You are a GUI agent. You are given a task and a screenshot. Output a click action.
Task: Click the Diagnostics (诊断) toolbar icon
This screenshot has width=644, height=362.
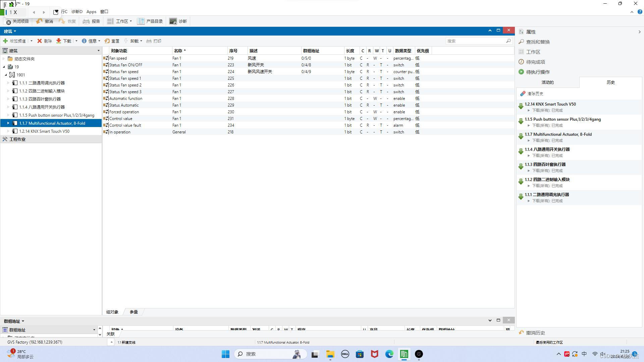pyautogui.click(x=173, y=21)
